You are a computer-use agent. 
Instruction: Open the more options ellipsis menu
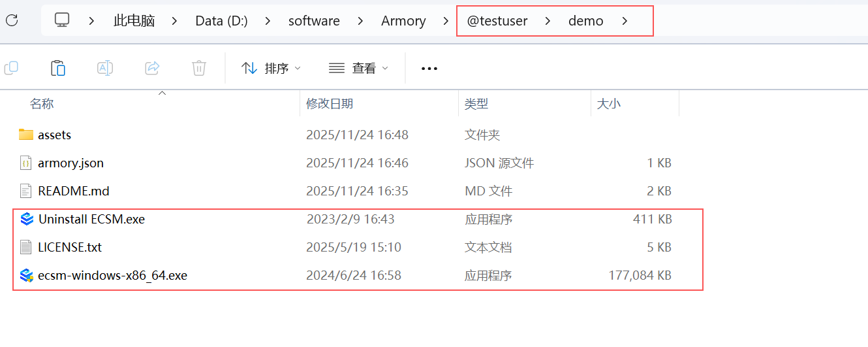[429, 68]
